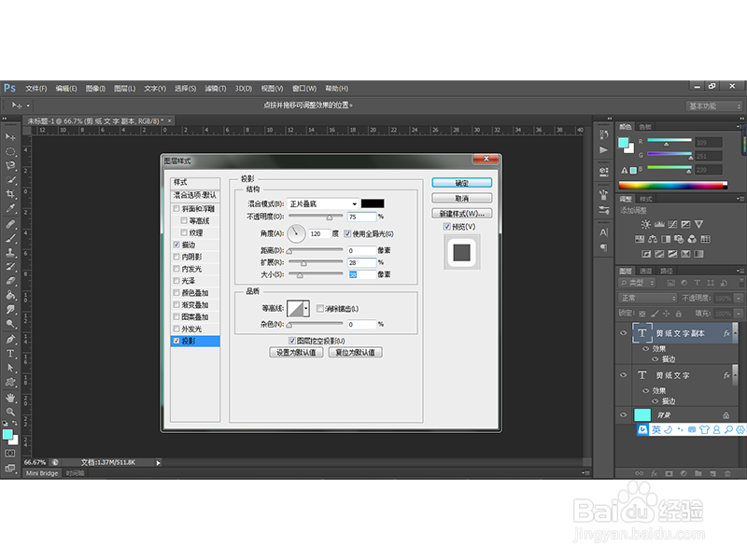The width and height of the screenshot is (747, 560).
Task: Hide the 剪纸文字副本 layer
Action: click(x=623, y=333)
